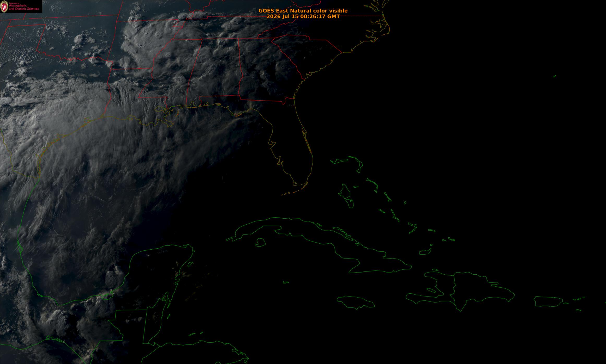Screen dimensions: 606x364
Task: Click the Grand Cayman island outline
Action: pos(286,282)
